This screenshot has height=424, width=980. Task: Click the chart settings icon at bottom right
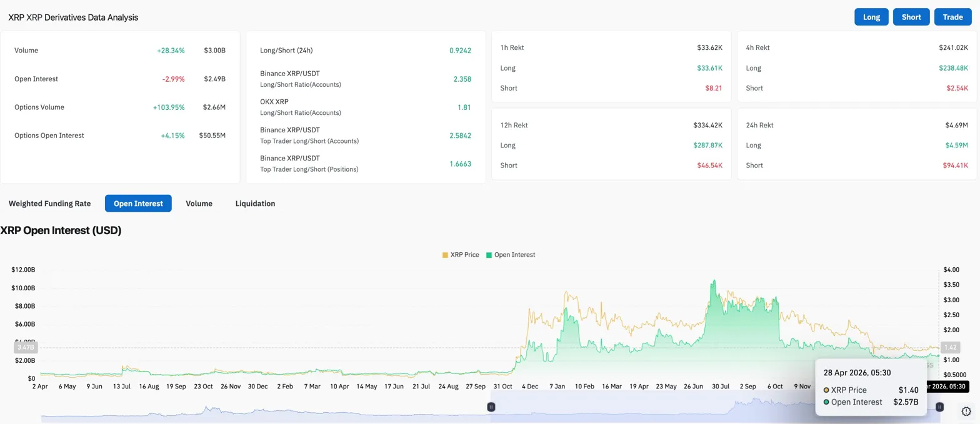pos(966,411)
